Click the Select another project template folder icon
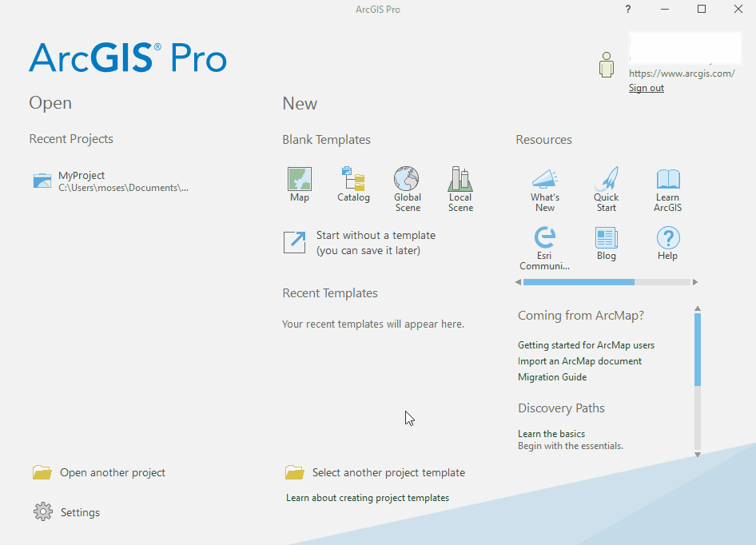The height and width of the screenshot is (545, 756). tap(295, 472)
